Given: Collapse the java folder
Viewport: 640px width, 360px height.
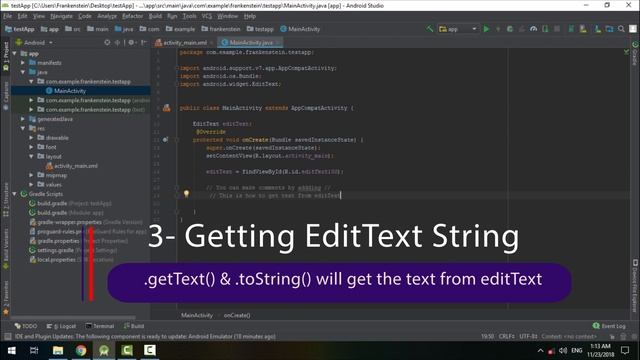Looking at the screenshot, I should pyautogui.click(x=23, y=72).
